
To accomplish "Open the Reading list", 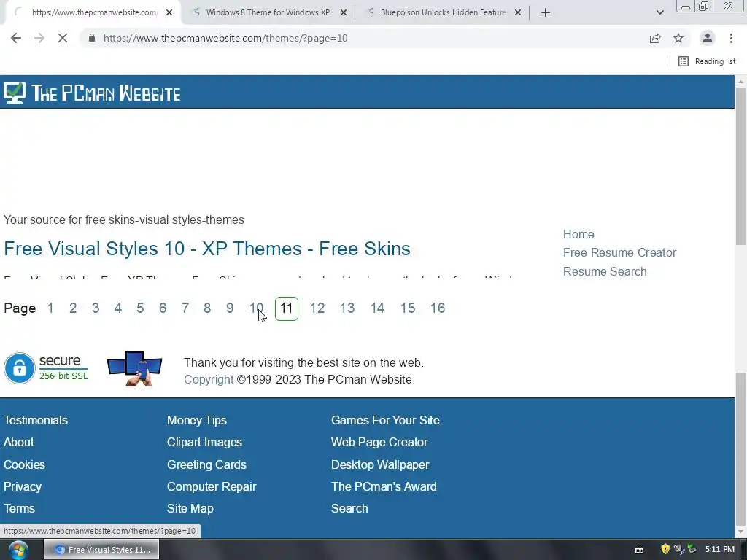I will [x=707, y=61].
